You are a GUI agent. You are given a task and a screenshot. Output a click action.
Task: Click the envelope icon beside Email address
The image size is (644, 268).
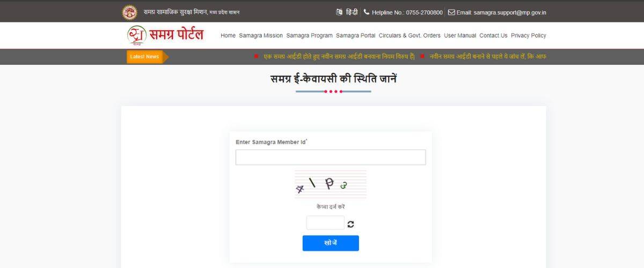click(x=451, y=12)
